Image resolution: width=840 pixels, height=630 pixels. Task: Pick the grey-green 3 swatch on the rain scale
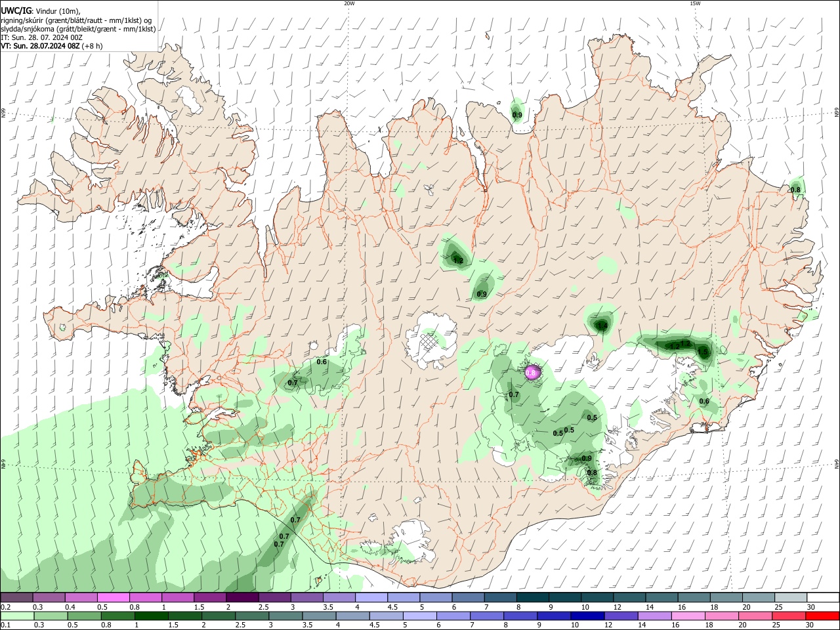(285, 616)
